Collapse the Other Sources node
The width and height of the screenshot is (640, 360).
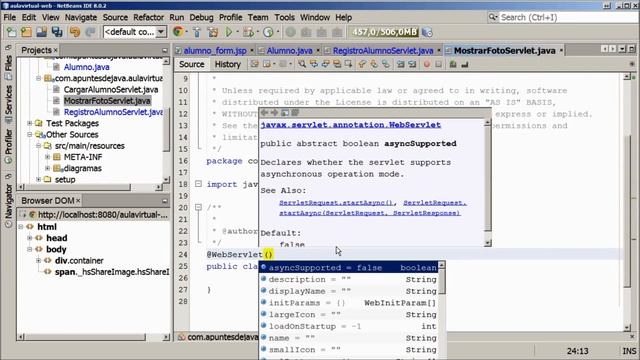point(29,134)
